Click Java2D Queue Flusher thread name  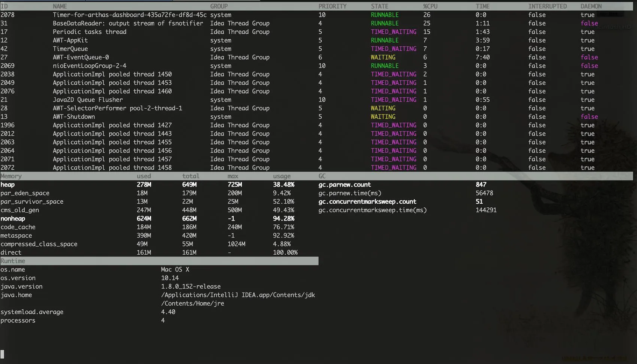(x=88, y=100)
